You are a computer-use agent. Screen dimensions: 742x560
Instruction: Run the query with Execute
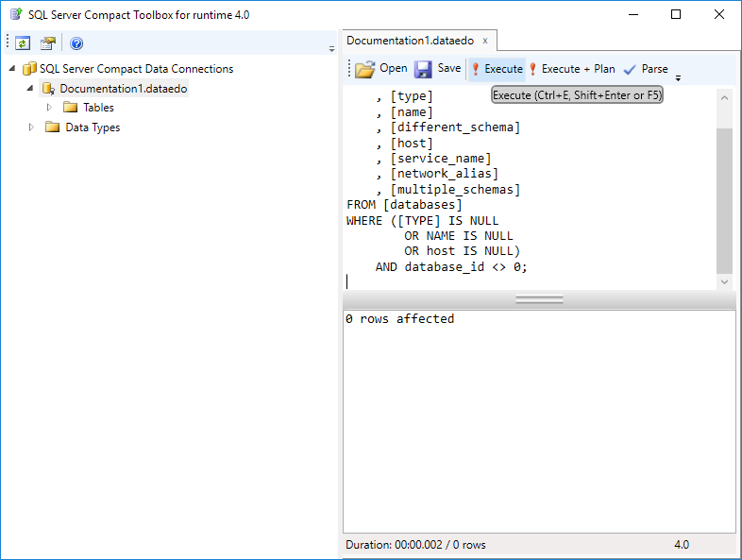[497, 69]
